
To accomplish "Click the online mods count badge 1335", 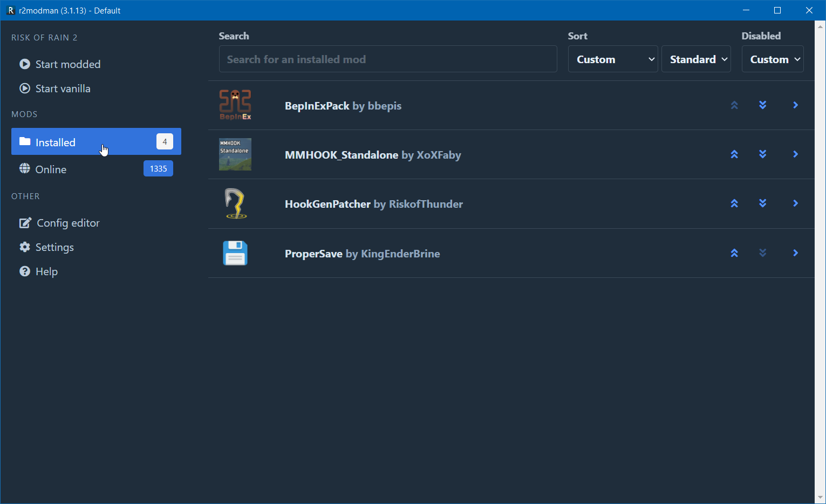I will [158, 168].
